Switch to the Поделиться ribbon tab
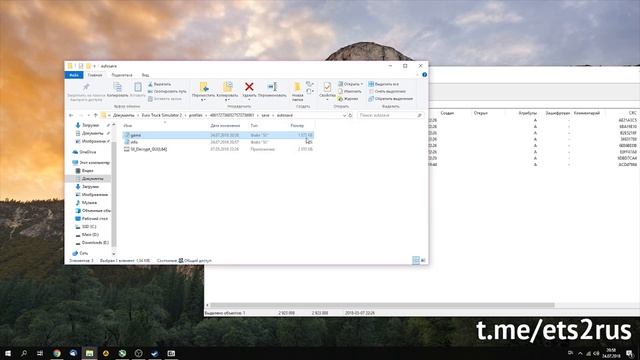Image resolution: width=640 pixels, height=360 pixels. (x=122, y=75)
